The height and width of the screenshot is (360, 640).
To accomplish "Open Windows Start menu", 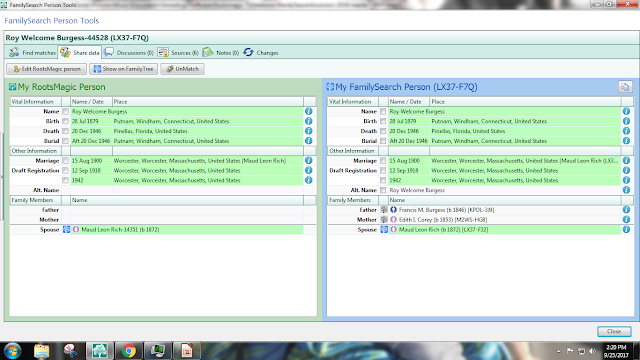I will pyautogui.click(x=12, y=351).
